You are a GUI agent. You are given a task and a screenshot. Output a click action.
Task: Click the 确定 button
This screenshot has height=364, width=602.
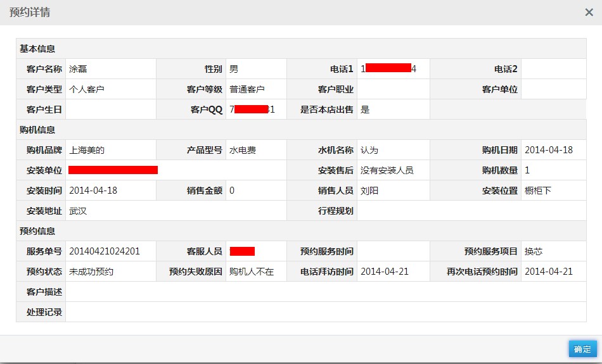tap(582, 349)
